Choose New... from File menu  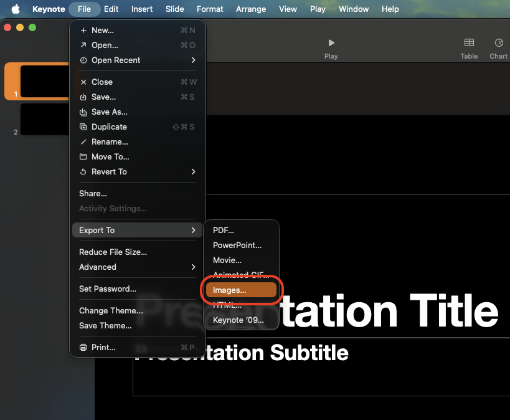(x=138, y=31)
